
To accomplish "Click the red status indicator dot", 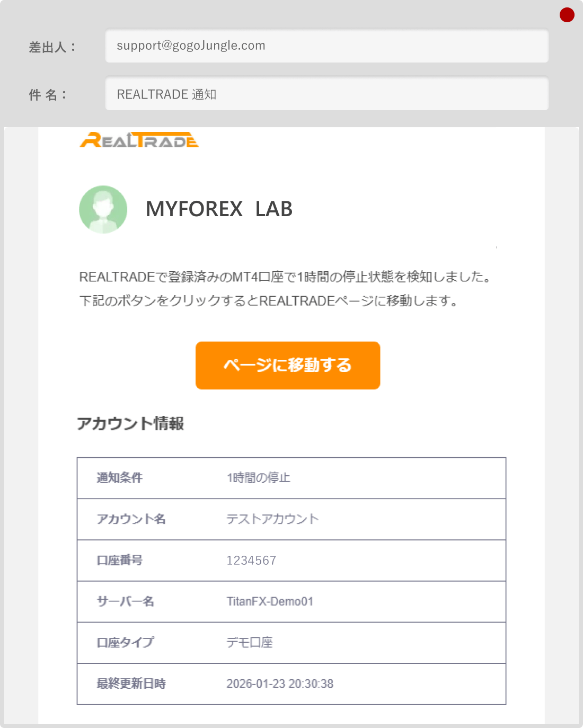I will [567, 14].
